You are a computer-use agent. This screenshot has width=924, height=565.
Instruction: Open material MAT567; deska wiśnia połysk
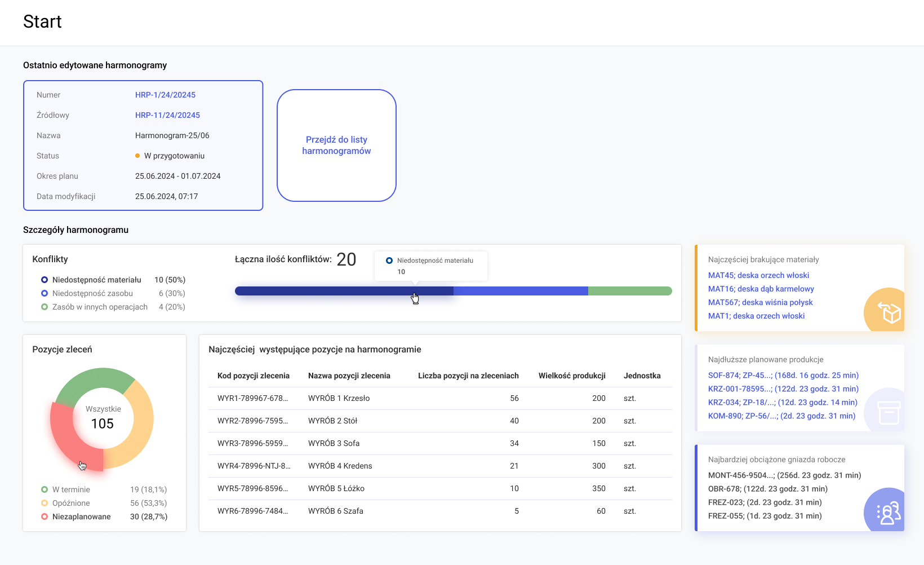coord(761,302)
